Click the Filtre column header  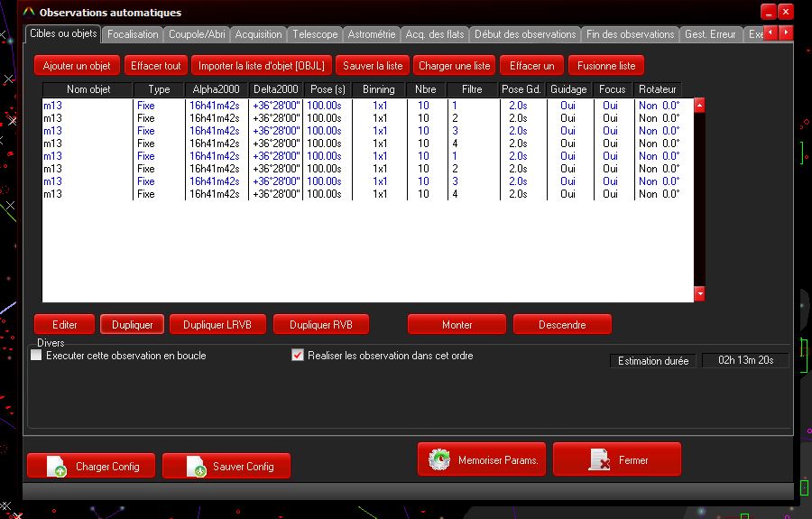click(x=472, y=89)
